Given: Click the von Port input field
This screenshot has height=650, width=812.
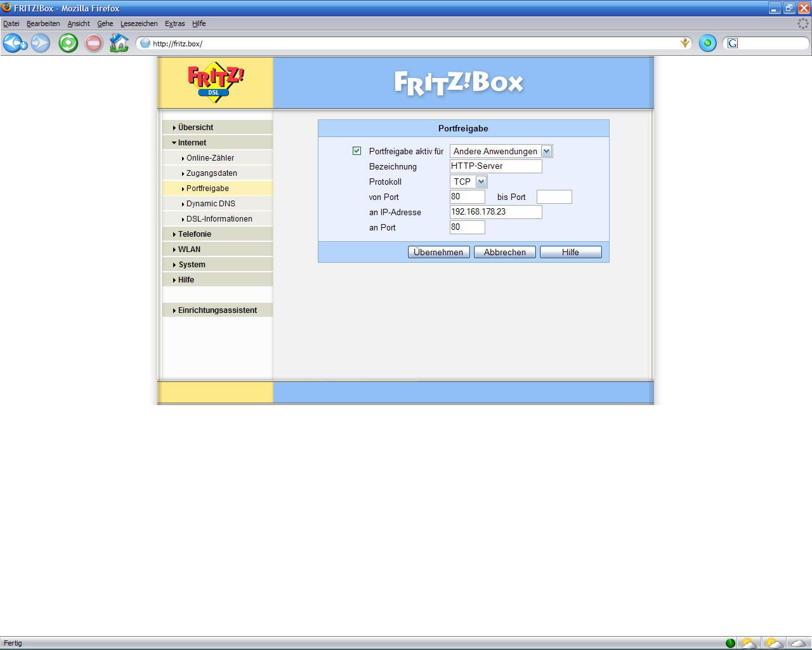Looking at the screenshot, I should click(x=468, y=197).
